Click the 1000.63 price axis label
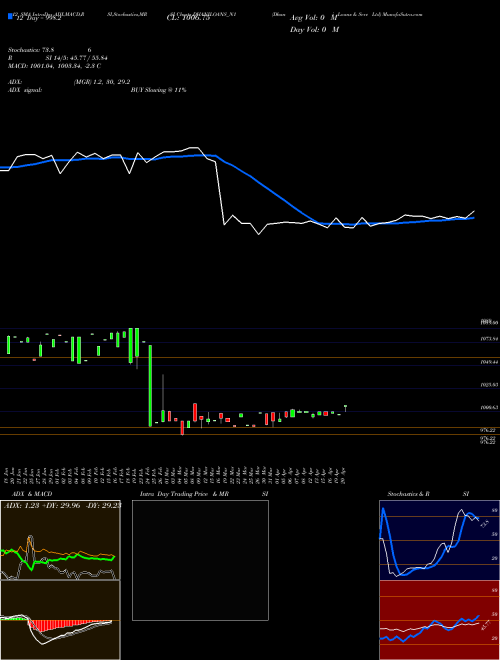 coord(489,407)
